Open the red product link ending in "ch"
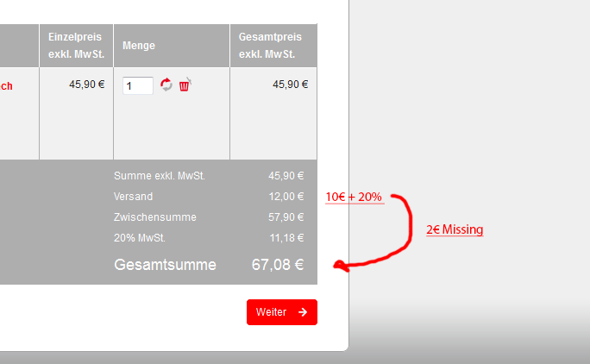Image resolution: width=590 pixels, height=364 pixels. 6,86
